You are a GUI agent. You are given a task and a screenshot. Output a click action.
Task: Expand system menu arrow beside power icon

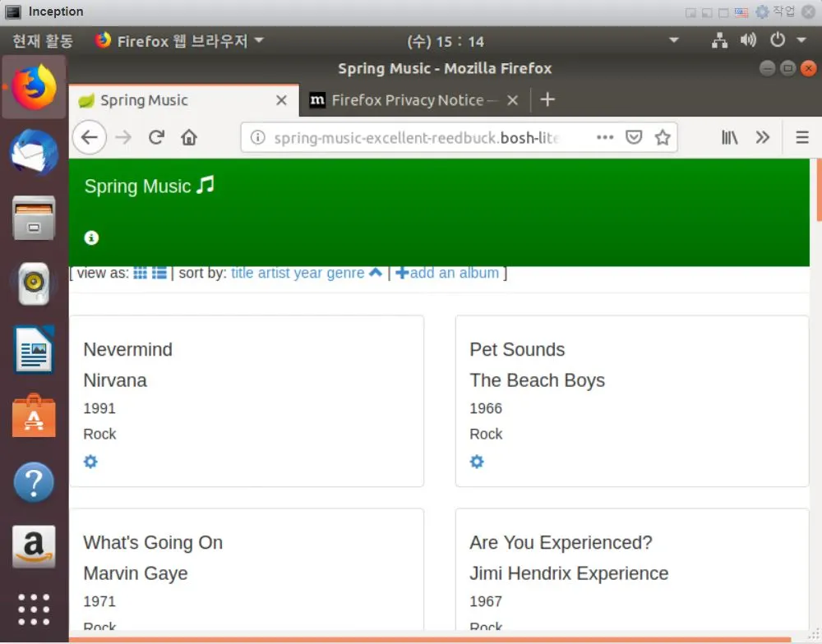[801, 39]
